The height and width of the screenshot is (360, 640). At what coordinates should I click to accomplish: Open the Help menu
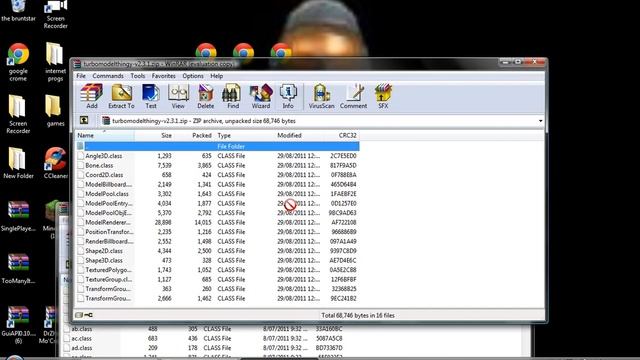pyautogui.click(x=216, y=76)
